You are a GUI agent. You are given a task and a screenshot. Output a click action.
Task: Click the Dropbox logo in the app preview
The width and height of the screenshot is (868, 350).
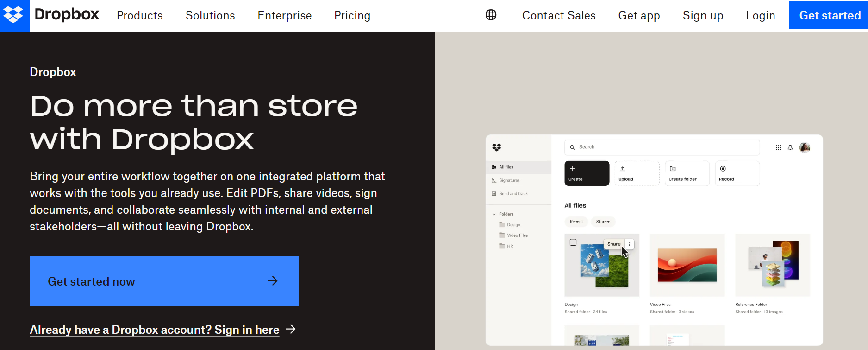pyautogui.click(x=497, y=147)
